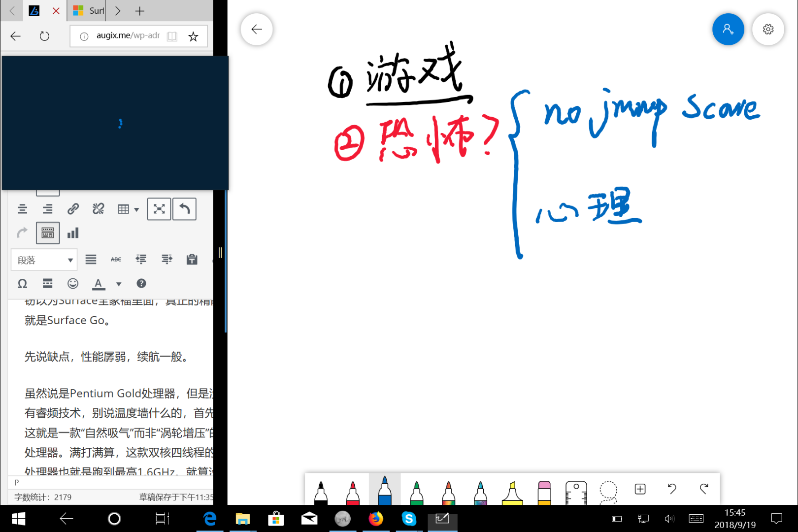
Task: Go back using Whiteboard back arrow
Action: (257, 30)
